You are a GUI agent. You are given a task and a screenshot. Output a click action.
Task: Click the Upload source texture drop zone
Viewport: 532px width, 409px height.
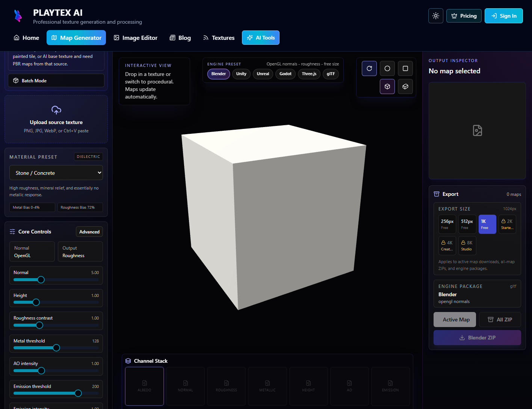56,119
